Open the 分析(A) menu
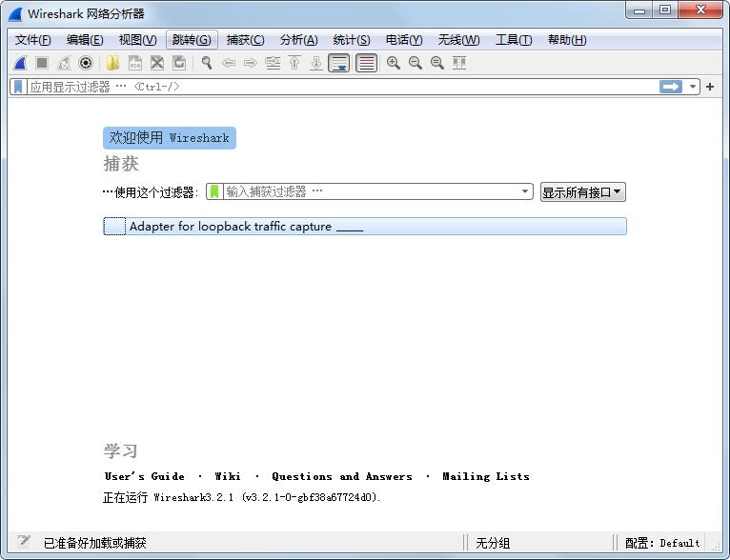Viewport: 730px width, 560px height. [299, 40]
